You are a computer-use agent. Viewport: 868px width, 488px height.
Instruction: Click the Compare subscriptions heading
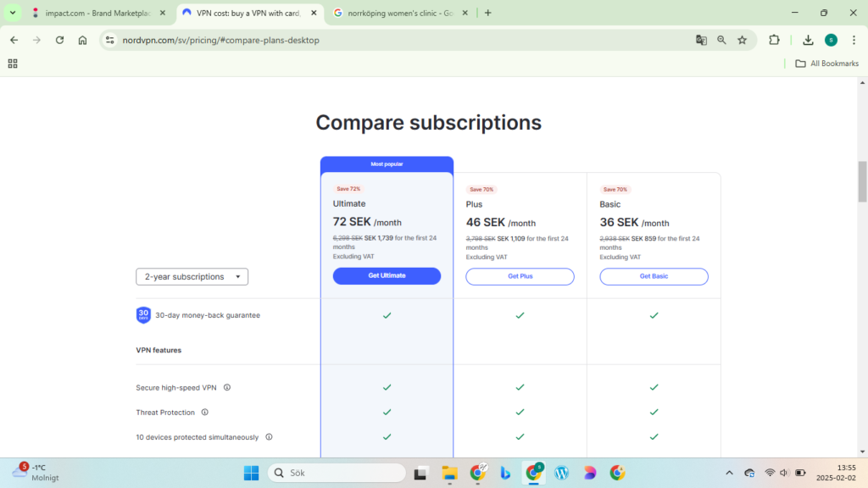[x=428, y=122]
